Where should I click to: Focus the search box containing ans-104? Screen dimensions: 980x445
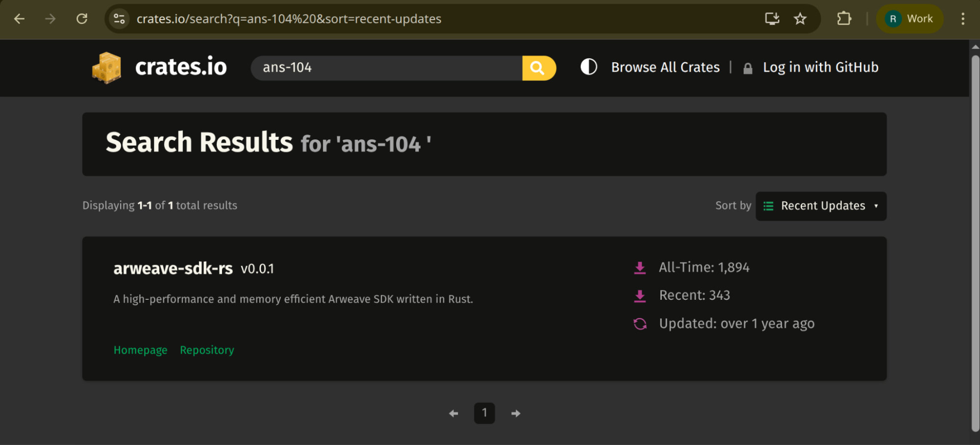(386, 68)
